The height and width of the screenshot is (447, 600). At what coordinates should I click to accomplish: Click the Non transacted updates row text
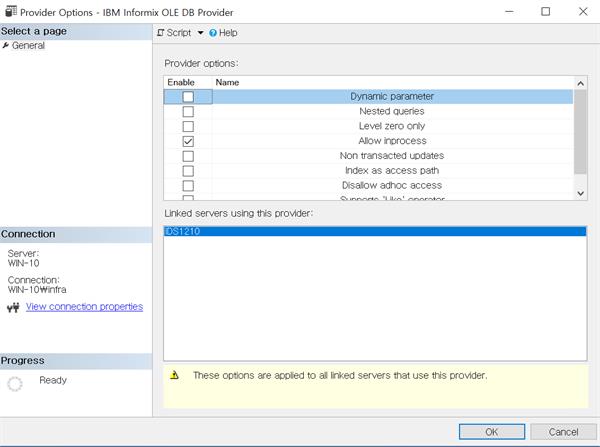tap(392, 156)
